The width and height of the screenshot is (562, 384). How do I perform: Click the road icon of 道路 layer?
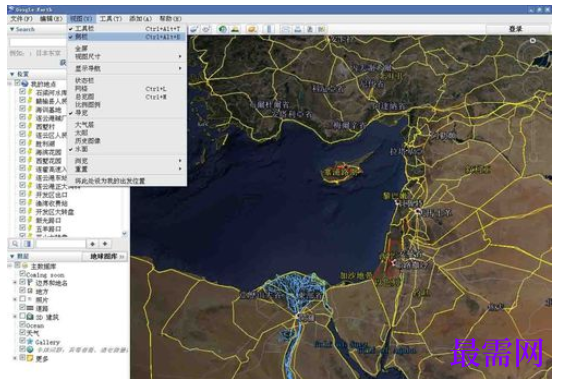tap(30, 308)
